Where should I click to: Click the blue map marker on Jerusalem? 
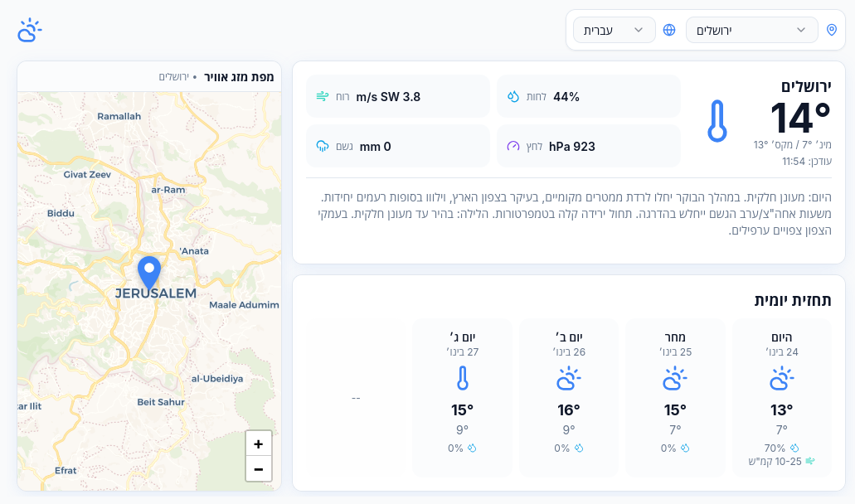[149, 272]
